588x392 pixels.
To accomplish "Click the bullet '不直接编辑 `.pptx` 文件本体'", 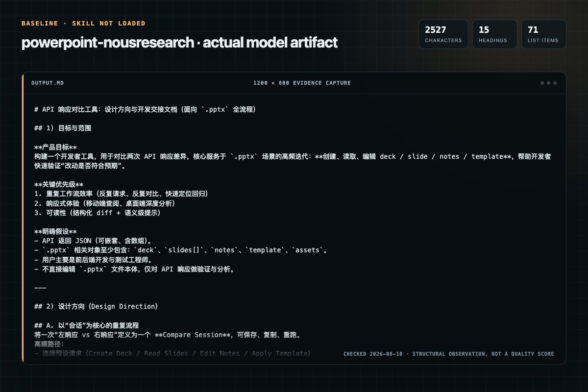I will (x=134, y=269).
